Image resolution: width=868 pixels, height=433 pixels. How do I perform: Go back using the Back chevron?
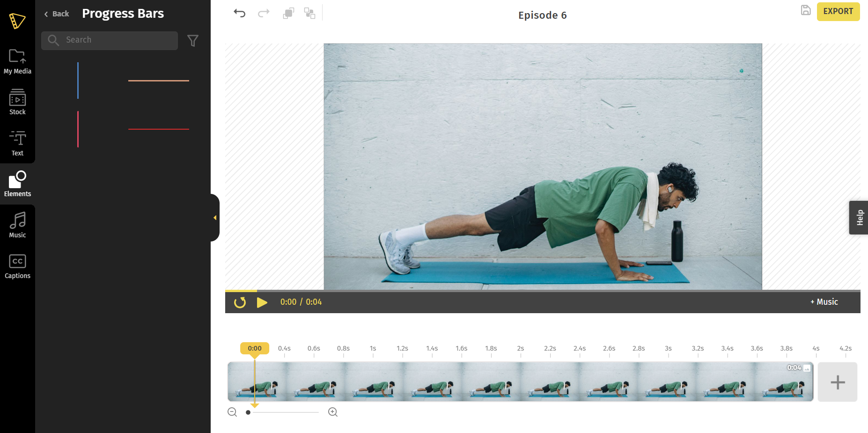56,14
